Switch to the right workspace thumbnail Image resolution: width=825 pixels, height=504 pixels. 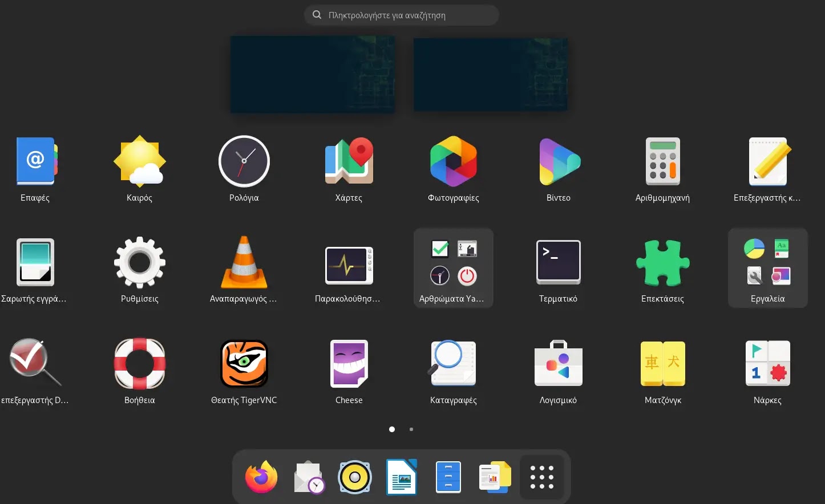tap(491, 74)
